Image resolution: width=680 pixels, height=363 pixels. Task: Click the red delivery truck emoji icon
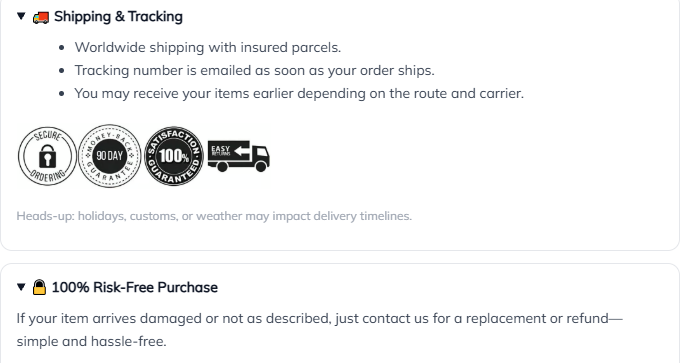pos(41,17)
